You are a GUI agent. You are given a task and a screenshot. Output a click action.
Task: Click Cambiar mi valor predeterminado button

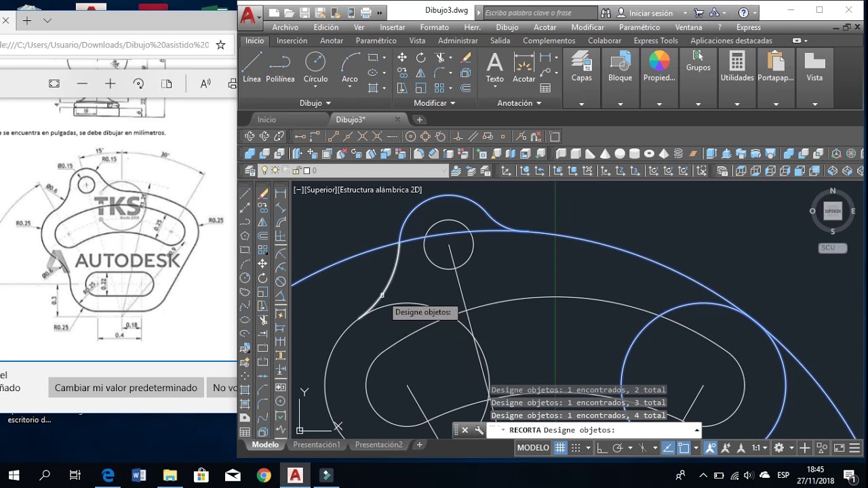pos(126,388)
